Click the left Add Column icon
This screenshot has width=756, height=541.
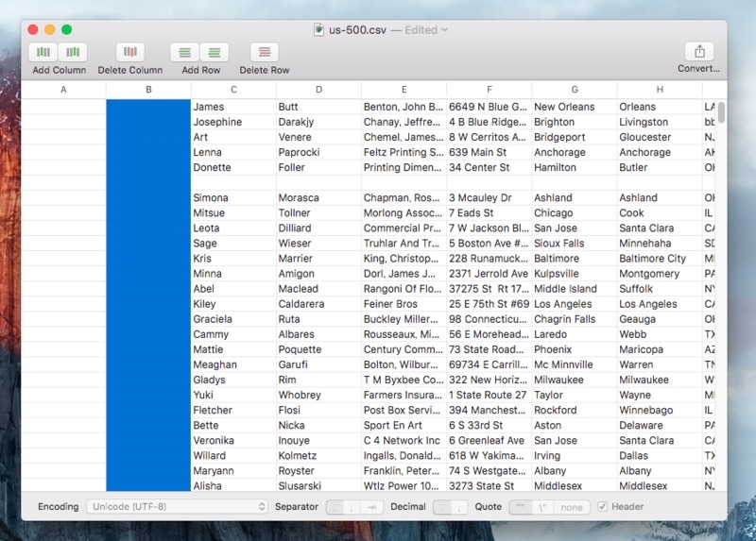[43, 52]
